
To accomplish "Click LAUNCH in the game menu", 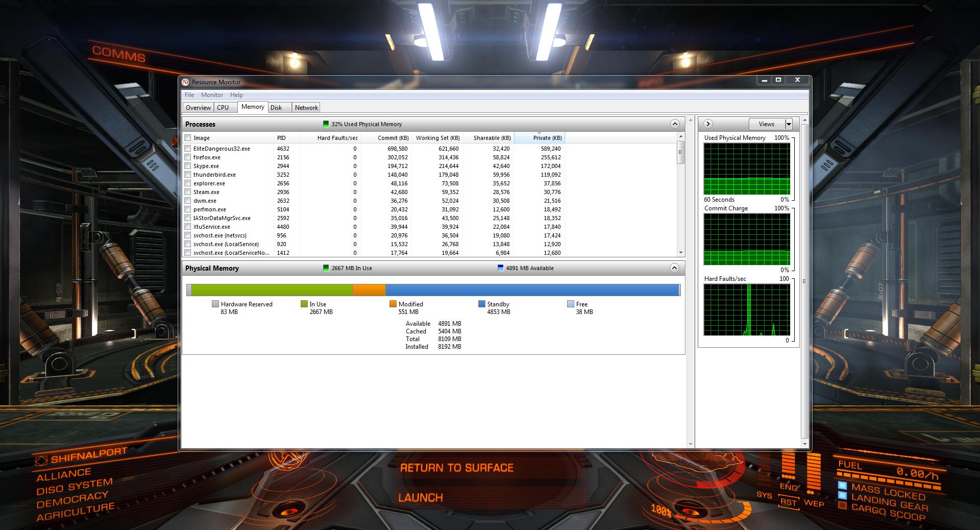I will pos(421,498).
